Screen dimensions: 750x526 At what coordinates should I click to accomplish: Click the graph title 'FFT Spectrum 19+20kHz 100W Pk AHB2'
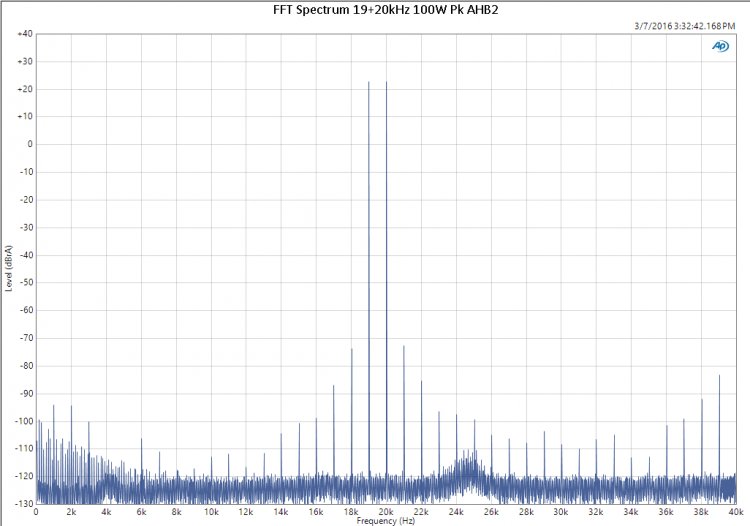(386, 10)
